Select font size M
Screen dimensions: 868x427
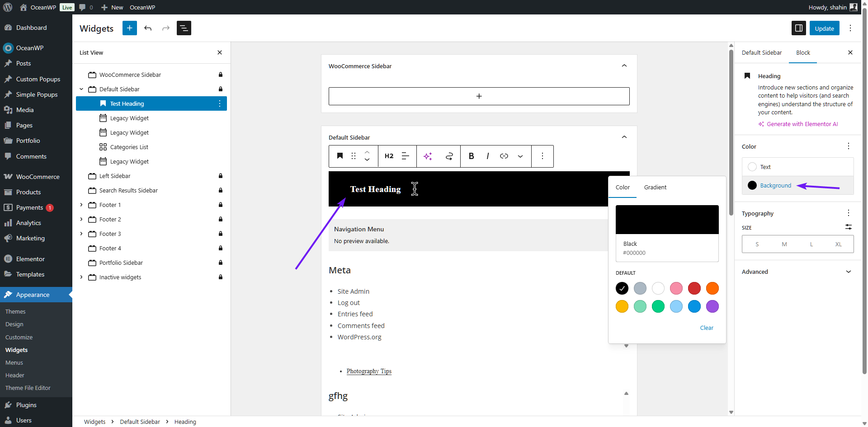click(784, 244)
